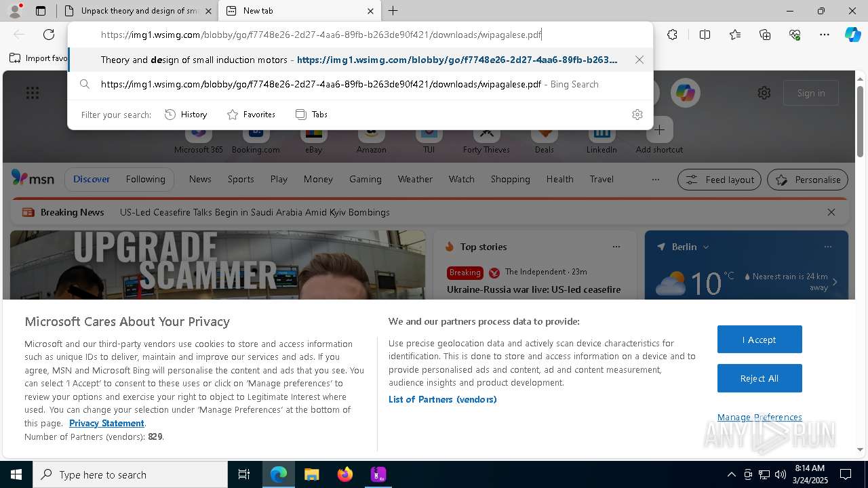Open the eBay shortcut
Screen dimensions: 868x488
coord(313,139)
